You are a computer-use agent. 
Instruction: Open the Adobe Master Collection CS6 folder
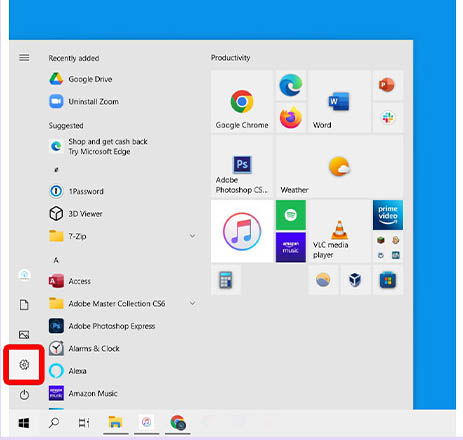point(124,303)
